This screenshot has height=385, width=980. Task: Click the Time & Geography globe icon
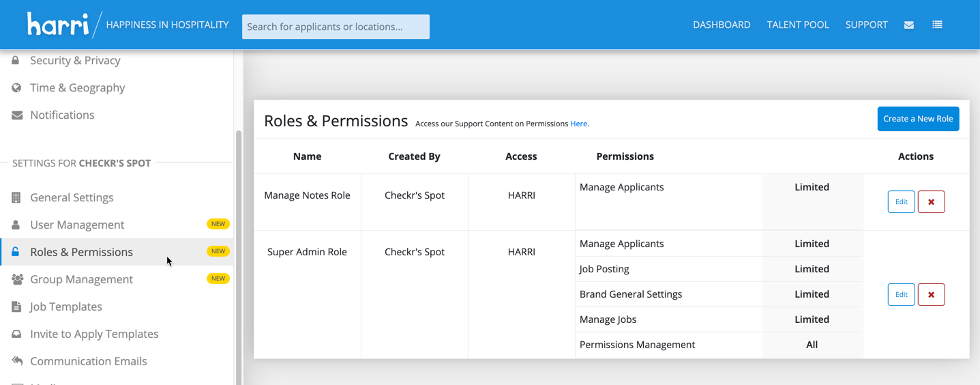pyautogui.click(x=16, y=87)
